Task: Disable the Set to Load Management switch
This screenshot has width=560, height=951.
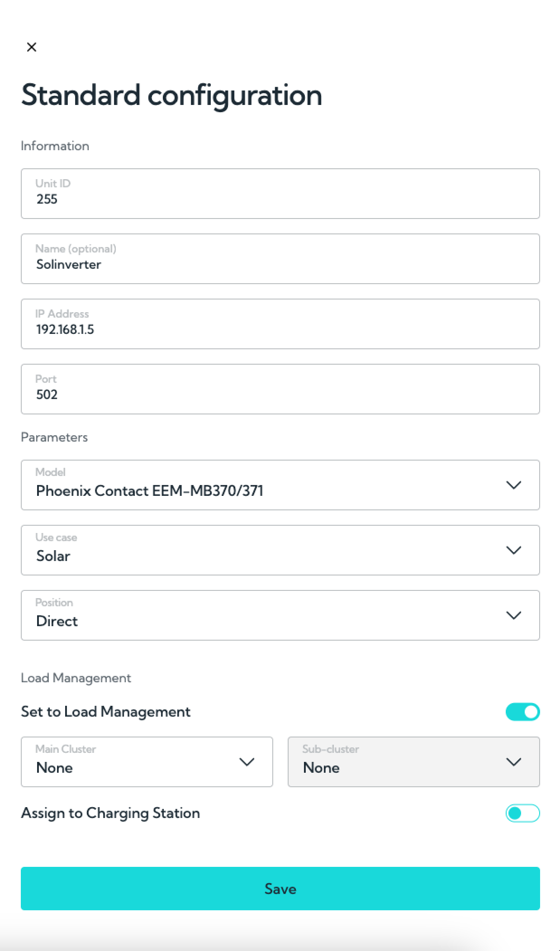Action: pyautogui.click(x=522, y=712)
